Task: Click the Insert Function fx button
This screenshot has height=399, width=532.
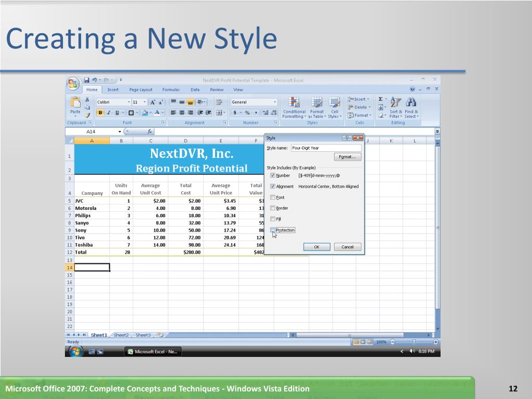Action: (x=150, y=131)
